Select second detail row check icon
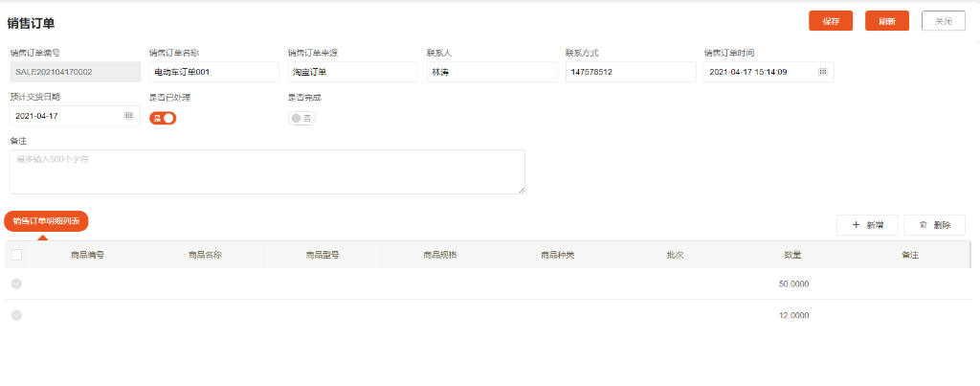 pos(16,315)
